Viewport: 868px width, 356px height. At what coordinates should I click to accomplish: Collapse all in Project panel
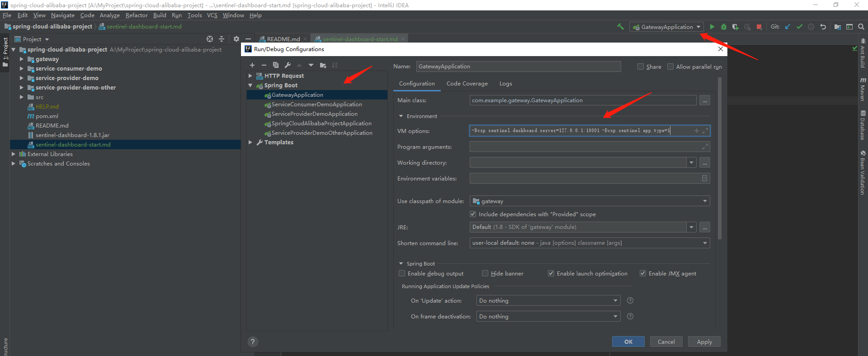pos(222,39)
